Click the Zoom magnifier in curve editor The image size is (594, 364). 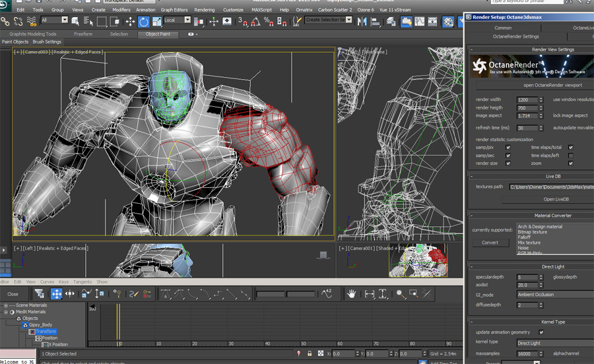tap(400, 293)
